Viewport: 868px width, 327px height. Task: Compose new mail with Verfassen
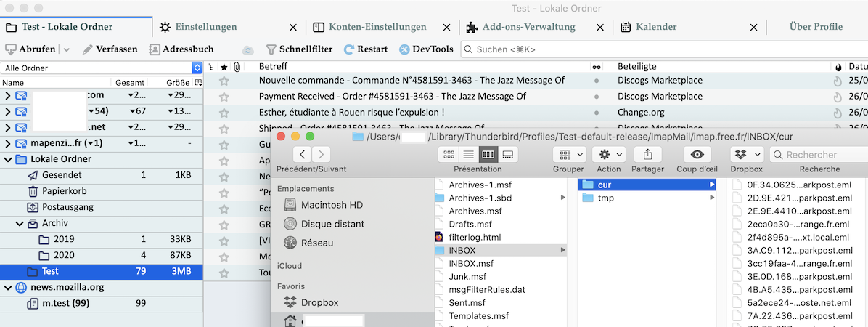click(110, 49)
